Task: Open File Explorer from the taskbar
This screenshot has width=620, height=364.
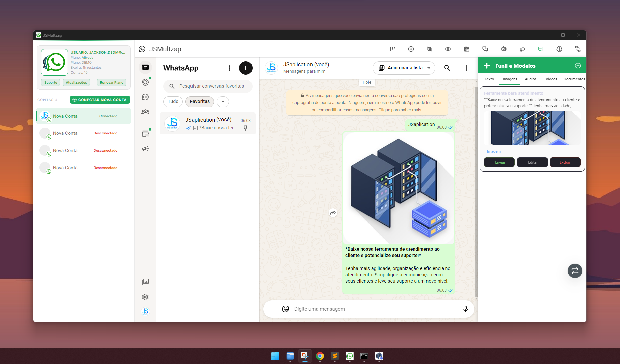Action: tap(290, 356)
